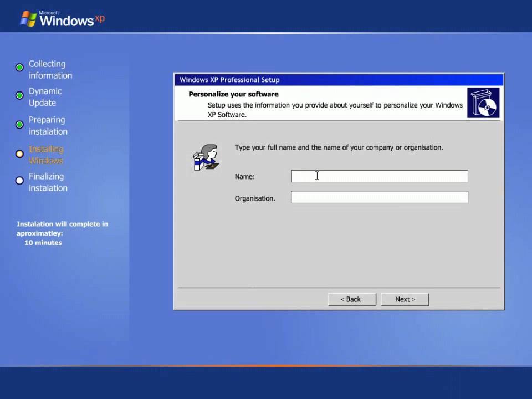Click the Dynamic Update step label
532x399 pixels.
[45, 97]
